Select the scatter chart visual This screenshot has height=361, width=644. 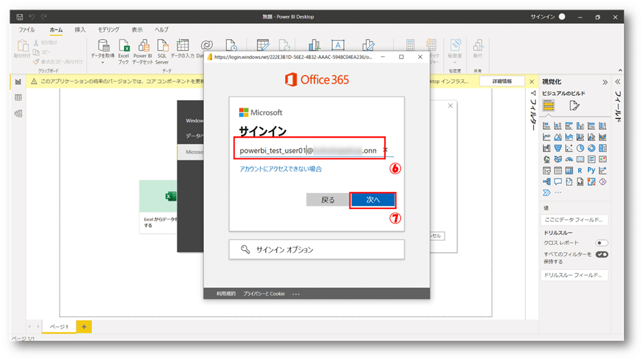569,148
